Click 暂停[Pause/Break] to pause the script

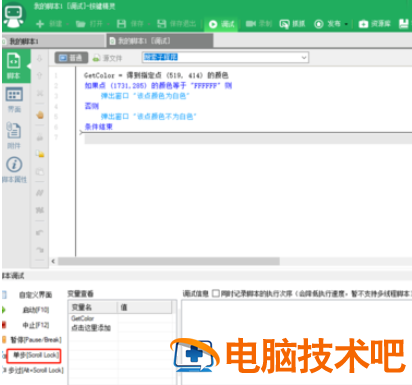[x=36, y=340]
